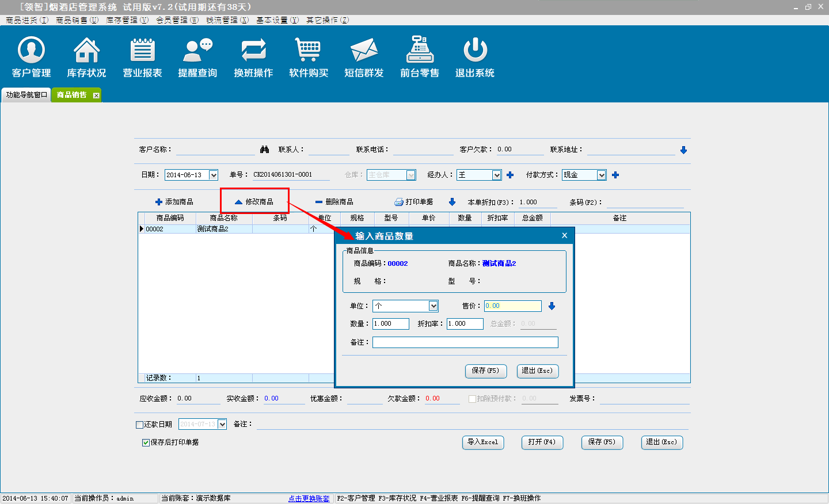Expand the 日期 date picker dropdown
Image resolution: width=829 pixels, height=504 pixels.
click(x=213, y=175)
